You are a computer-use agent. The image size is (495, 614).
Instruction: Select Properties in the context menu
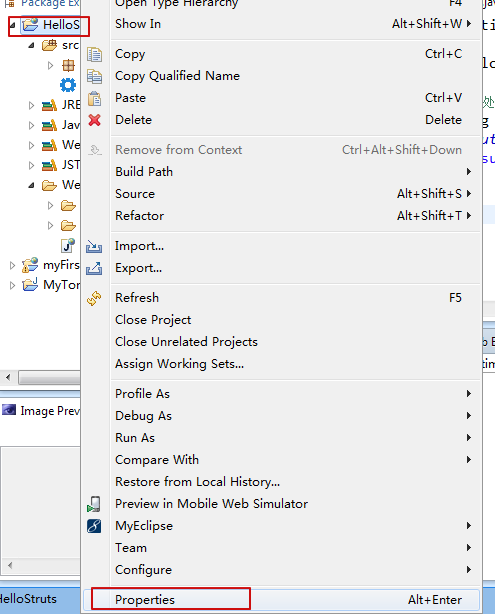click(x=282, y=600)
